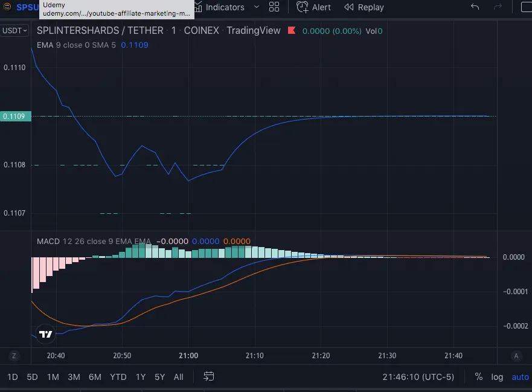The image size is (532, 392).
Task: Open the Indicators menu
Action: [220, 7]
